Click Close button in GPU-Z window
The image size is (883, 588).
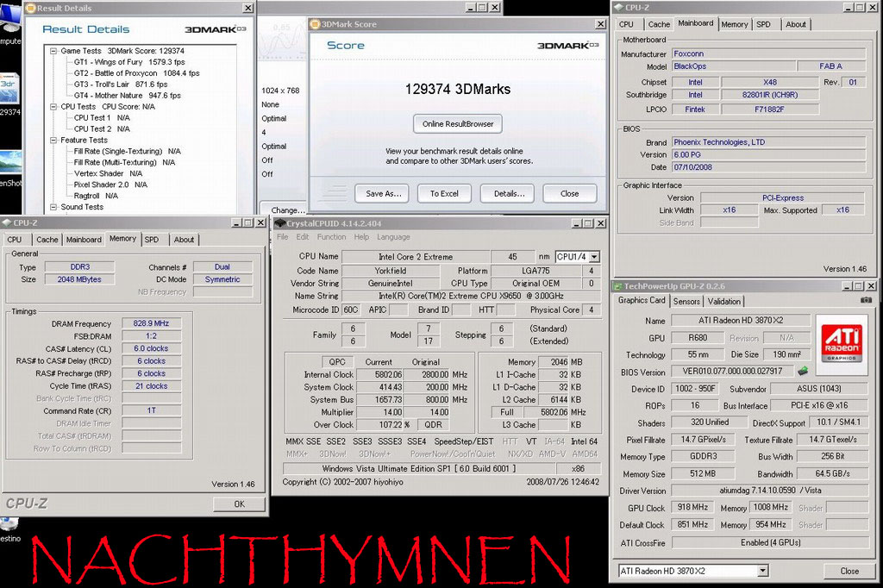pos(849,571)
